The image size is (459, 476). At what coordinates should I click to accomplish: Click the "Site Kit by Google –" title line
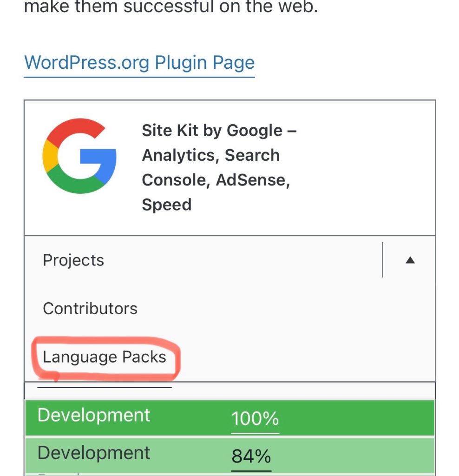click(219, 131)
